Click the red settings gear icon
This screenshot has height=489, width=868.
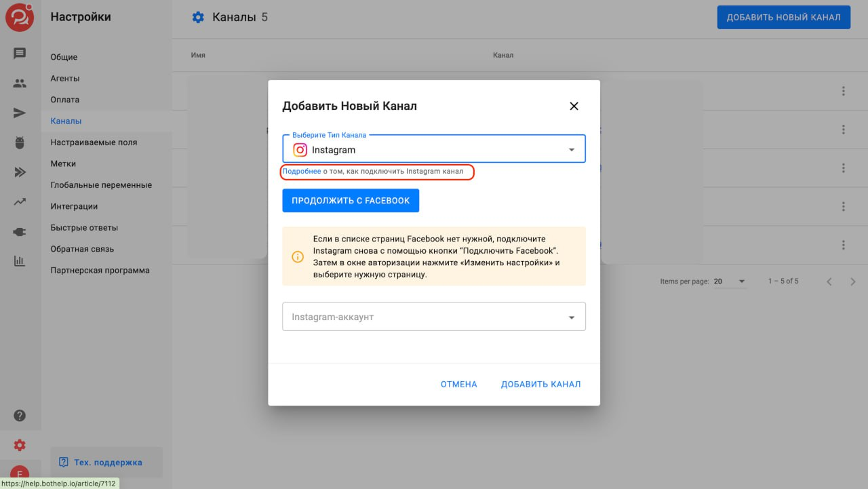[x=20, y=446]
